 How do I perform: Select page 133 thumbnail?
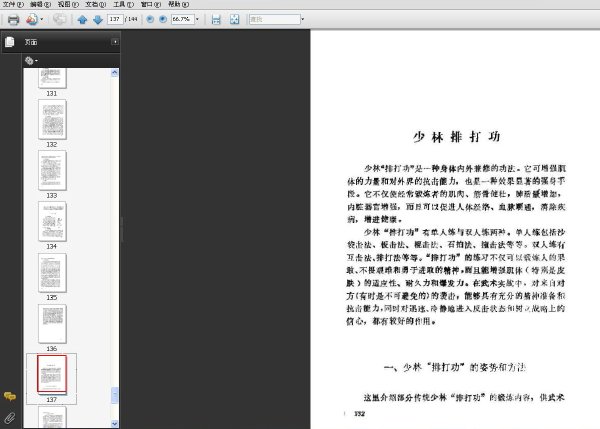click(x=52, y=170)
